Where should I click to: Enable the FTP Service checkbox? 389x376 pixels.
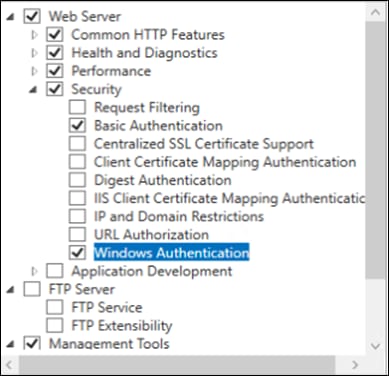(55, 307)
